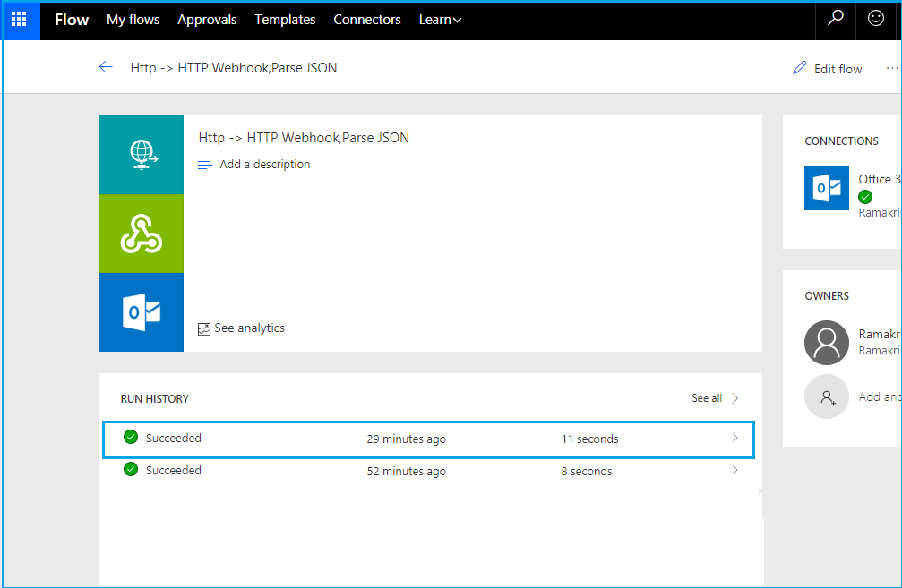Click the green connection status checkmark
This screenshot has height=588, width=902.
coord(865,197)
